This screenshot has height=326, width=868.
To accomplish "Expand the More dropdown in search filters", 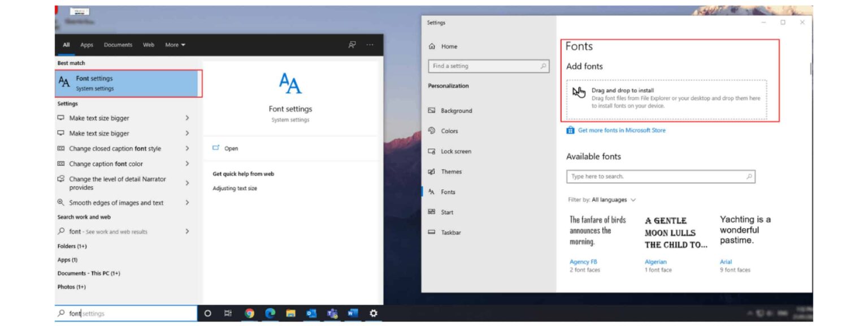I will tap(175, 45).
